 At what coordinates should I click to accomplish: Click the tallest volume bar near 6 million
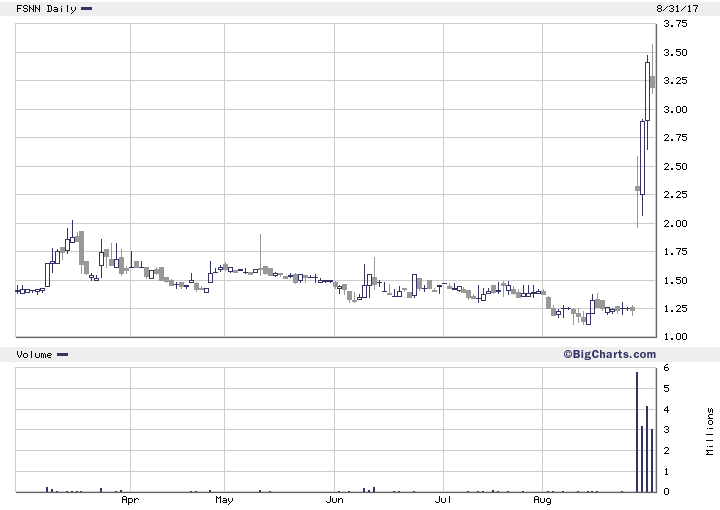(637, 432)
